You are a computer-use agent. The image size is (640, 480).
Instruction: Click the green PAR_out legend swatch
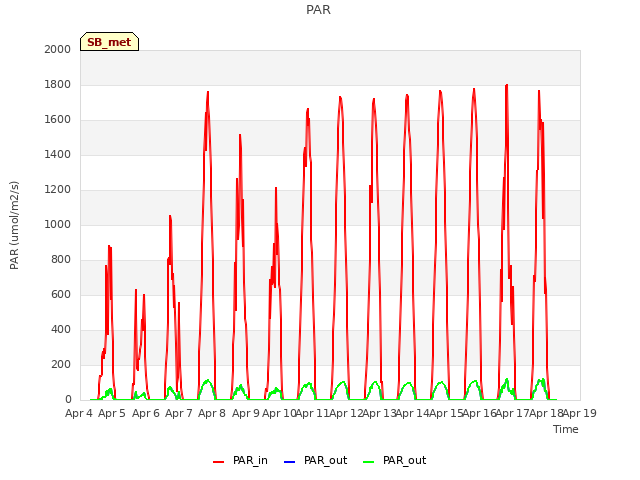click(369, 462)
